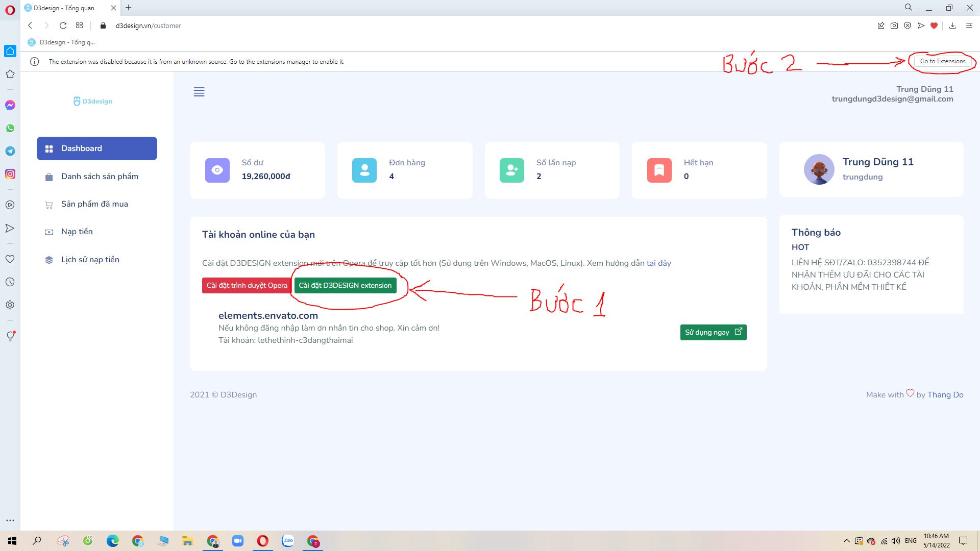This screenshot has width=980, height=551.
Task: Click the Hết hạn bookmark icon
Action: [659, 170]
